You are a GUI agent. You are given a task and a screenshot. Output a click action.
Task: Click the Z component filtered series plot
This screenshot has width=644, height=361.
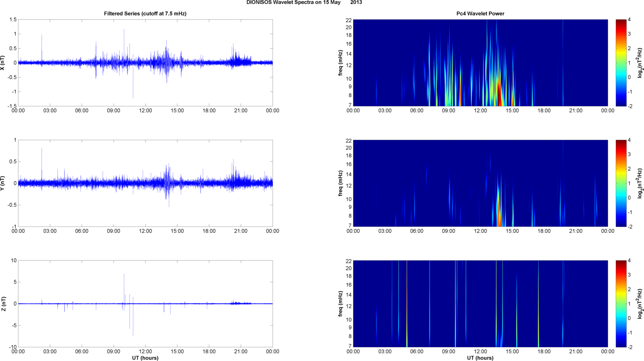tap(145, 304)
